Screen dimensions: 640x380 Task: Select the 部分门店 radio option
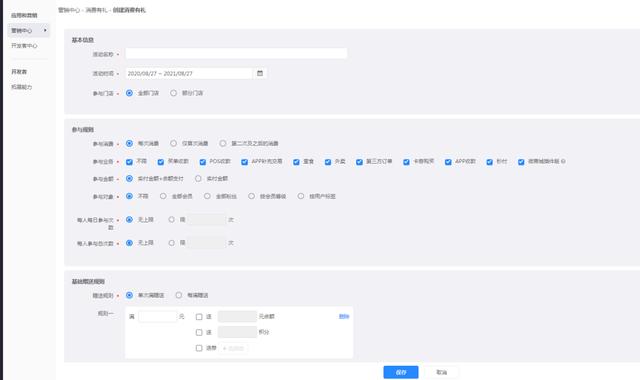[173, 93]
